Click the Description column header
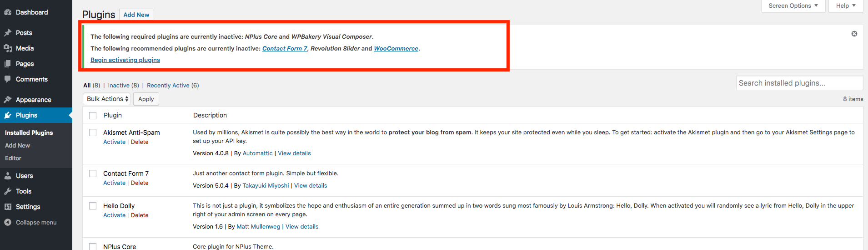Viewport: 868px width, 250px height. point(210,115)
